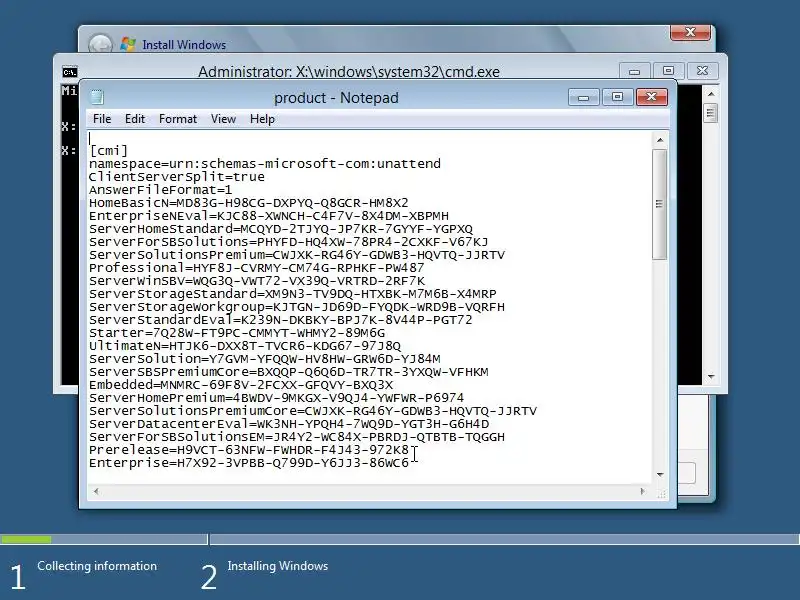Click Notepad vertical scrollbar up arrow
Image resolution: width=800 pixels, height=600 pixels.
coord(660,140)
